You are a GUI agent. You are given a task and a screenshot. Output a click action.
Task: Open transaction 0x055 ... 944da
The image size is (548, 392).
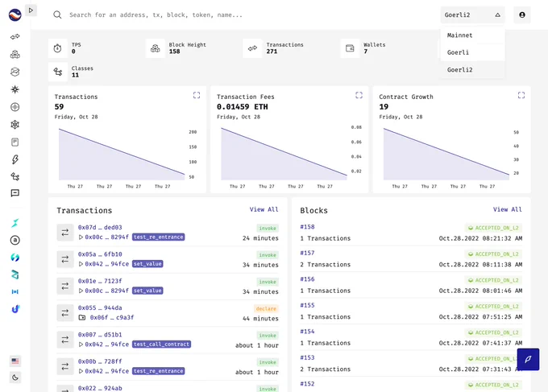pos(100,307)
